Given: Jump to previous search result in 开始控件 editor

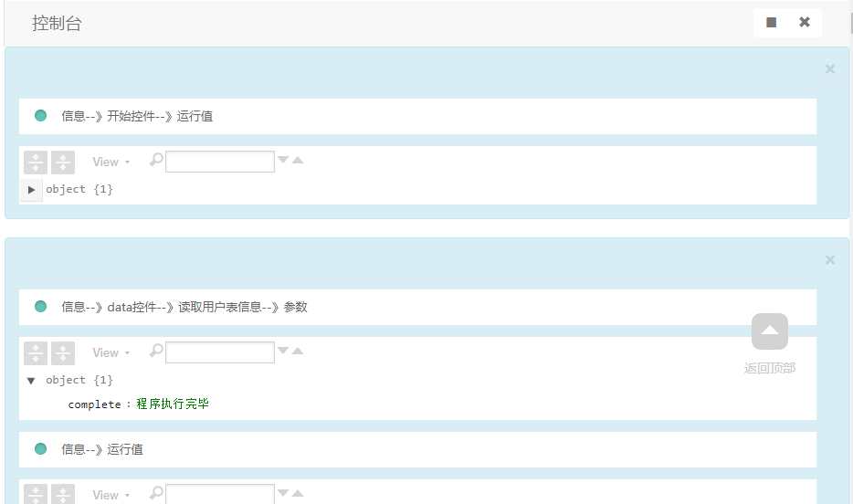Looking at the screenshot, I should (x=297, y=161).
